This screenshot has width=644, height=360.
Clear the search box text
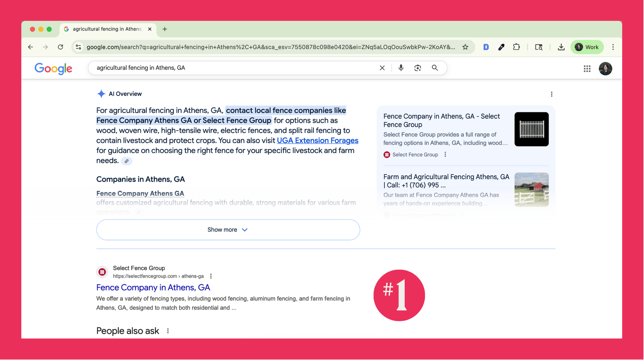point(382,68)
